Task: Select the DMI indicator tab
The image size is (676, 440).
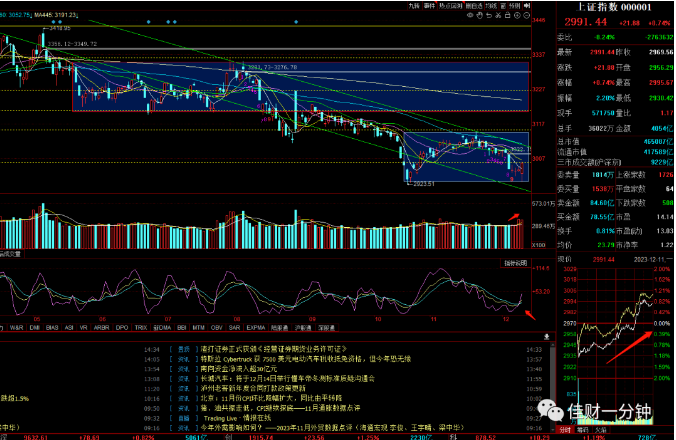Action: 35,328
